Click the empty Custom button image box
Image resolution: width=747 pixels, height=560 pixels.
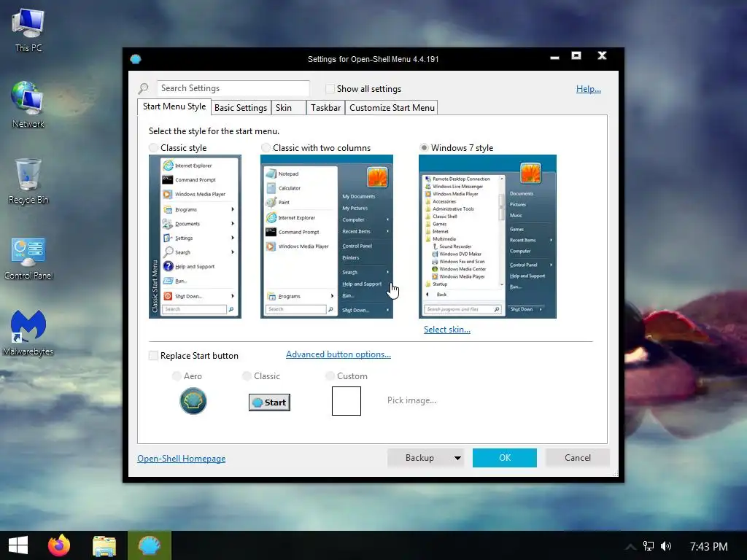347,401
